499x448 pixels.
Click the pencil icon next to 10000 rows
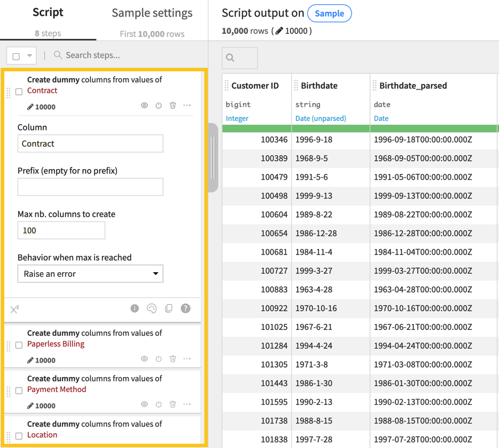coord(279,31)
